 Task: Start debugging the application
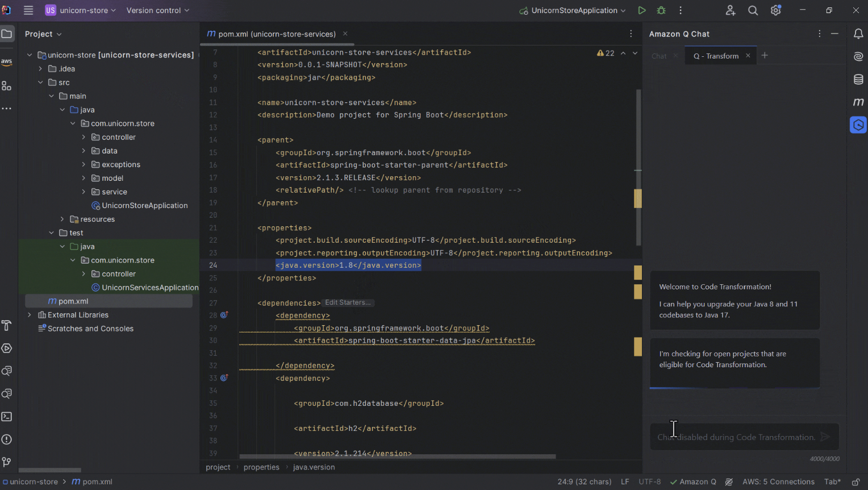click(x=661, y=10)
